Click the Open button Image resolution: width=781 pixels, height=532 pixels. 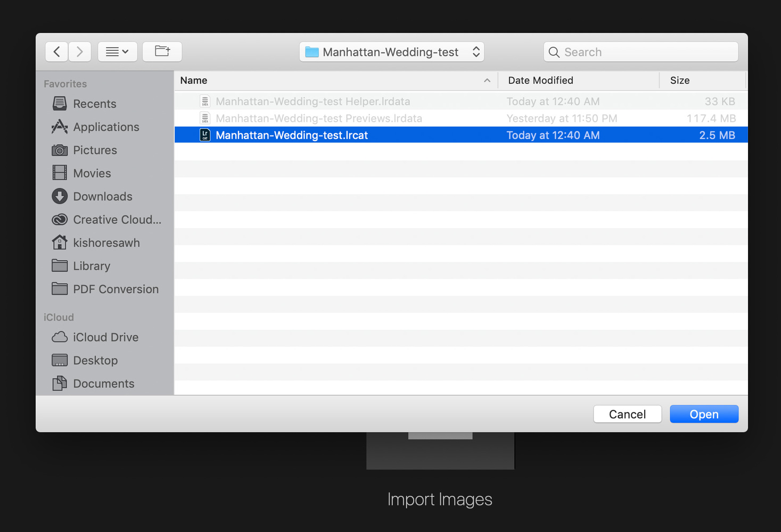pos(704,414)
